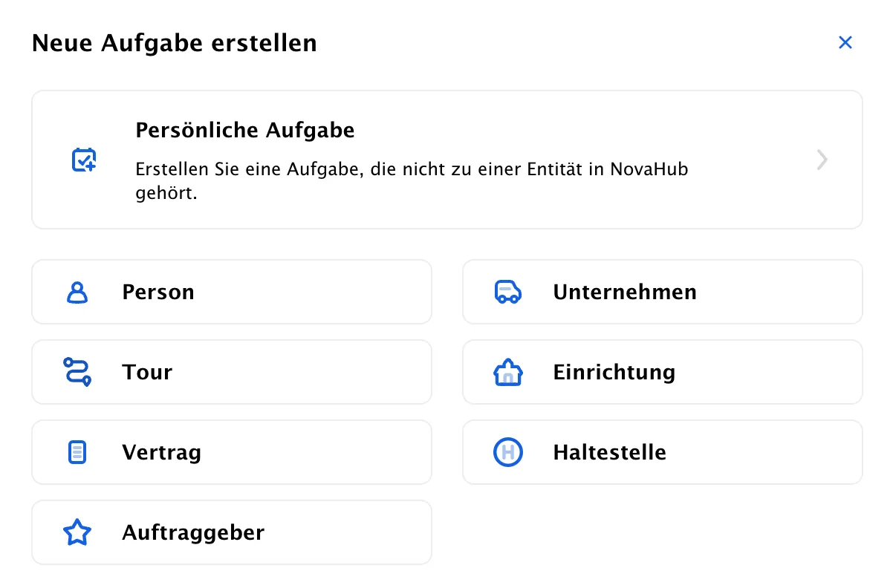Viewport: 893px width, 588px height.
Task: Click the Persönliche Aufgabe description text
Action: pyautogui.click(x=412, y=182)
